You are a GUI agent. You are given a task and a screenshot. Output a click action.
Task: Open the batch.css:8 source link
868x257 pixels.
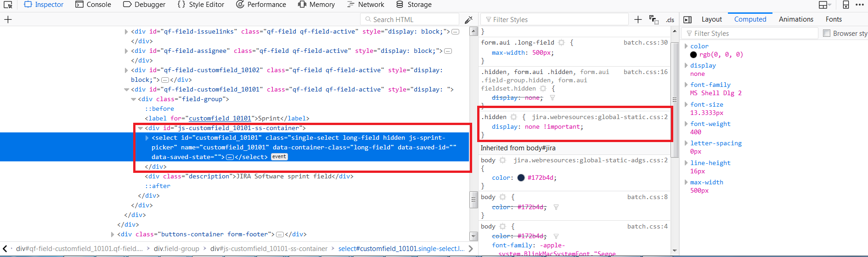pyautogui.click(x=647, y=197)
